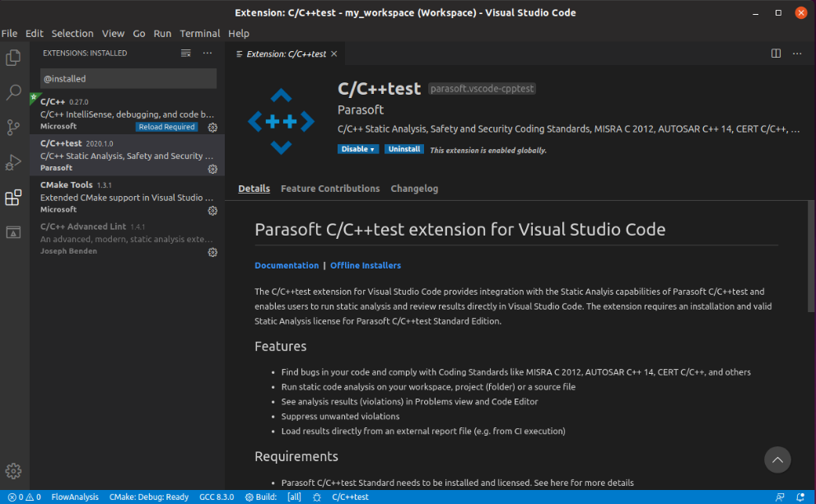Image resolution: width=816 pixels, height=504 pixels.
Task: Click FlowAnalysis in status bar
Action: coord(75,497)
